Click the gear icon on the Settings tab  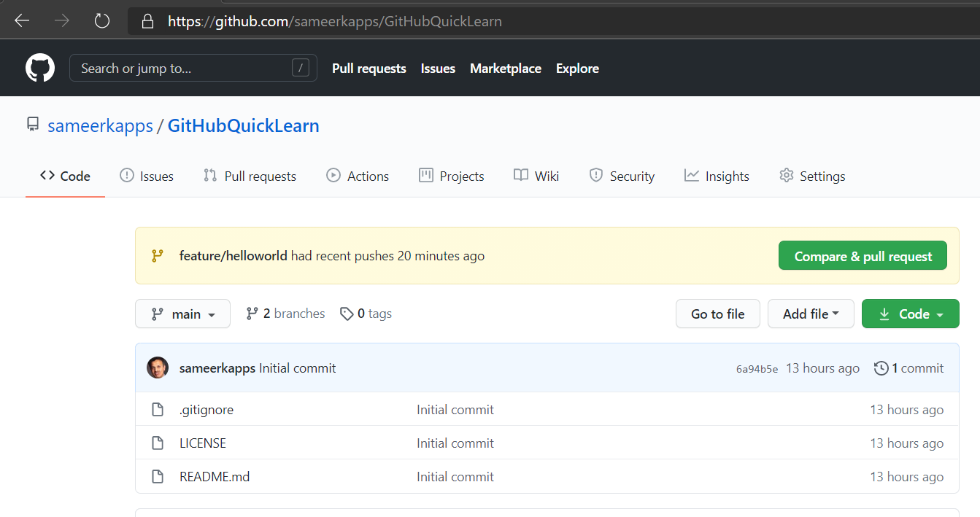click(786, 175)
